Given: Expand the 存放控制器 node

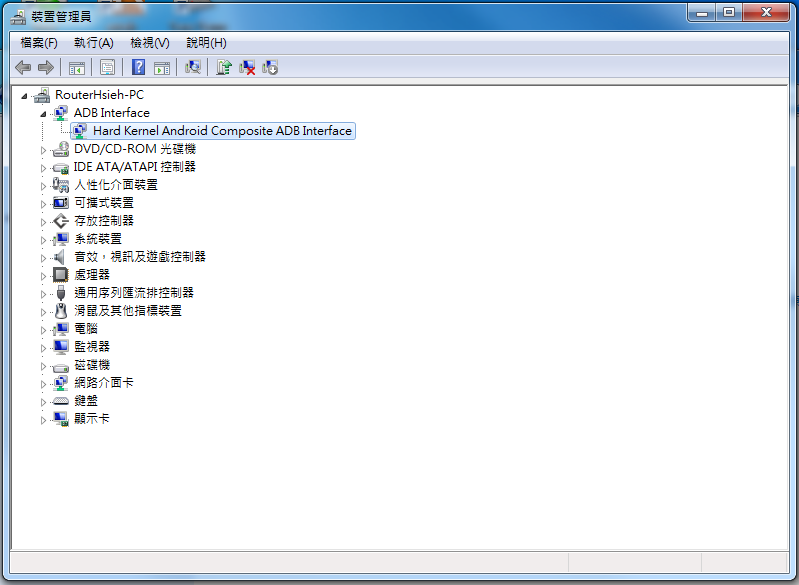Looking at the screenshot, I should pos(43,222).
